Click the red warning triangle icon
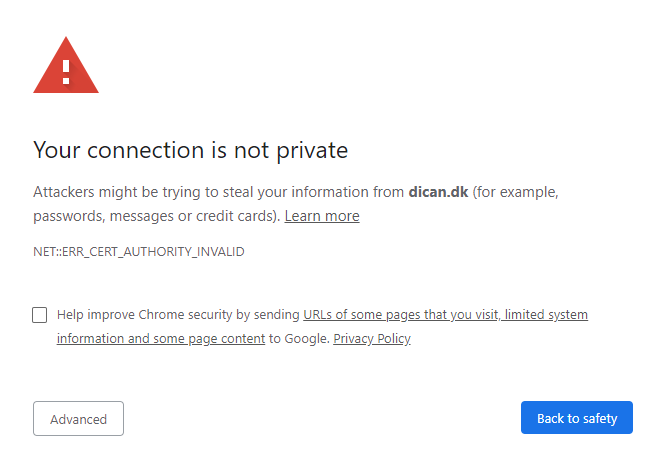 pos(66,67)
